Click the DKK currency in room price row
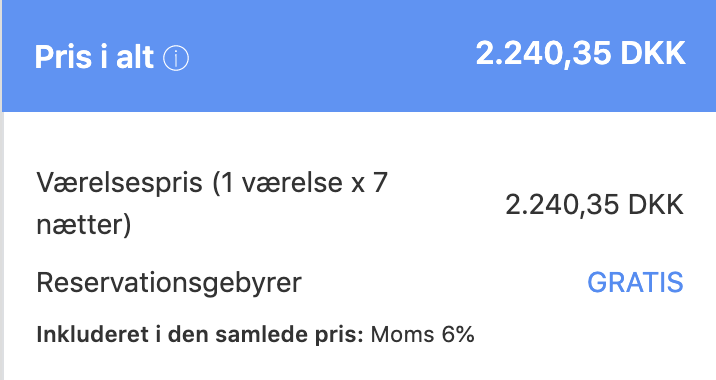This screenshot has height=380, width=716. click(656, 204)
